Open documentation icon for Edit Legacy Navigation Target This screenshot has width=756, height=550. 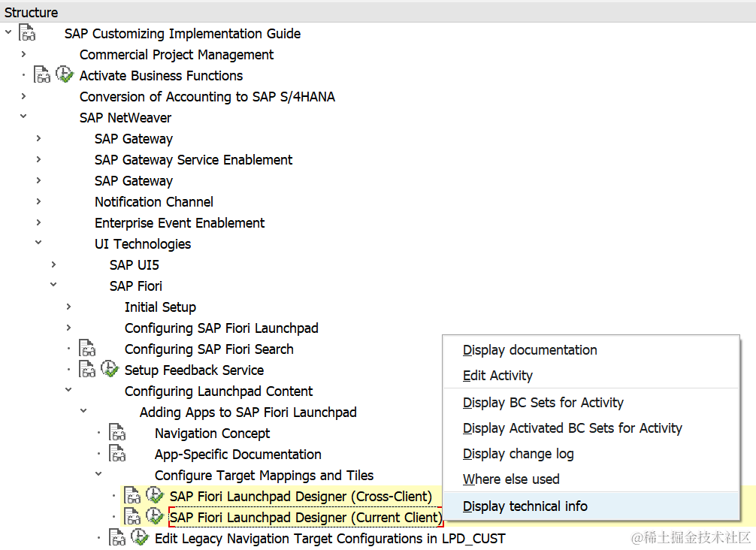pos(117,538)
